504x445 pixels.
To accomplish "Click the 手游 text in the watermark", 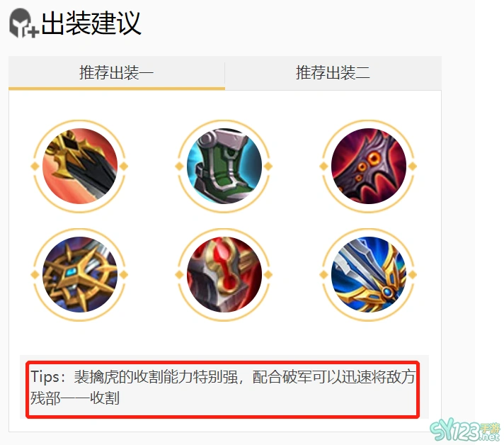I will (490, 428).
